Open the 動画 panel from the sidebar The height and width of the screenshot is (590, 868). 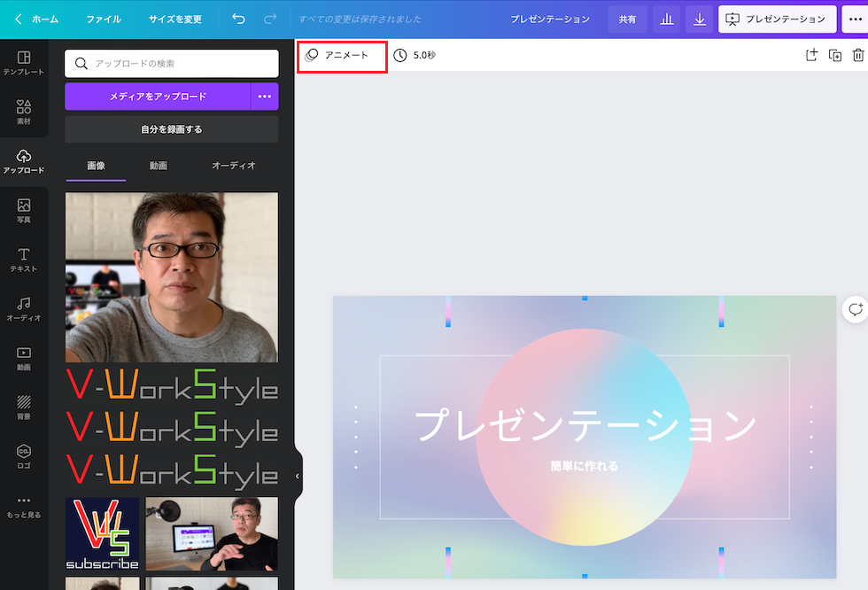point(24,358)
